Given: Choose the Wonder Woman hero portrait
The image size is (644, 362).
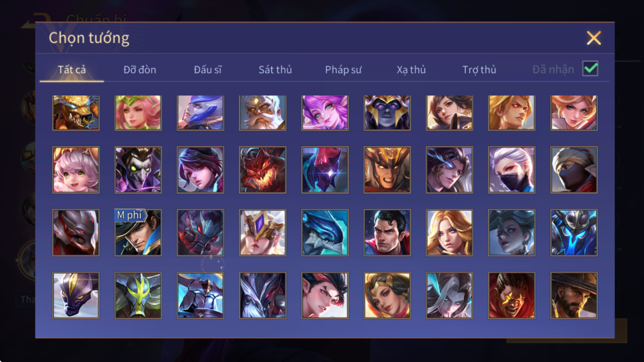Looking at the screenshot, I should pos(387,295).
